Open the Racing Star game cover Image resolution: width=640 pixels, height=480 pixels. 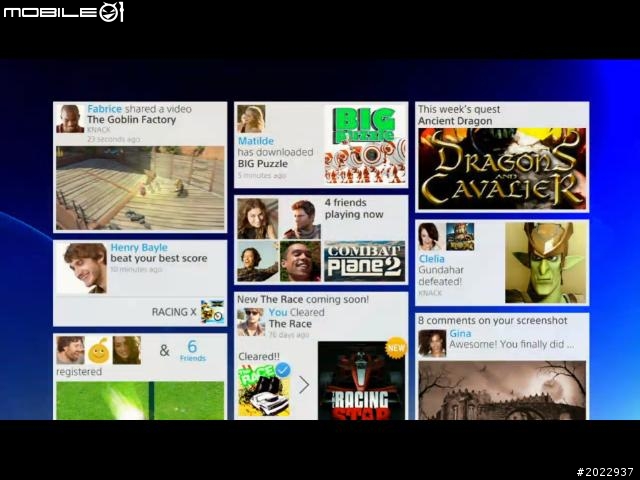click(362, 381)
